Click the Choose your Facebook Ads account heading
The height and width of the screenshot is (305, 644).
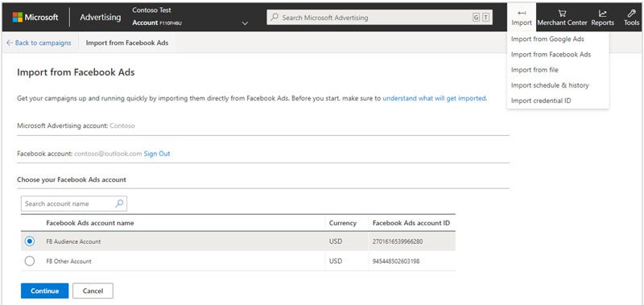72,179
